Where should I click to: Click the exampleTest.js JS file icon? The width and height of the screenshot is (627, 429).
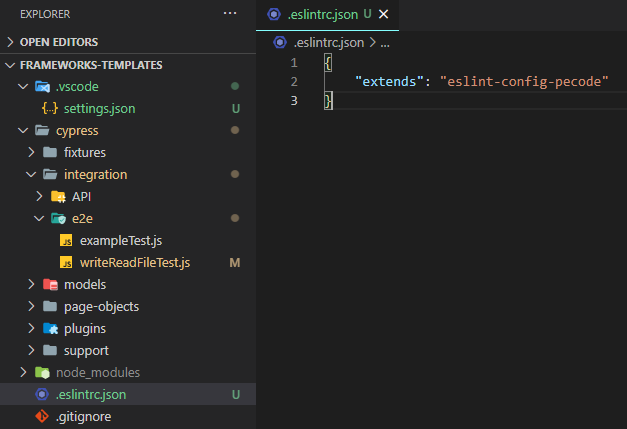pyautogui.click(x=66, y=240)
